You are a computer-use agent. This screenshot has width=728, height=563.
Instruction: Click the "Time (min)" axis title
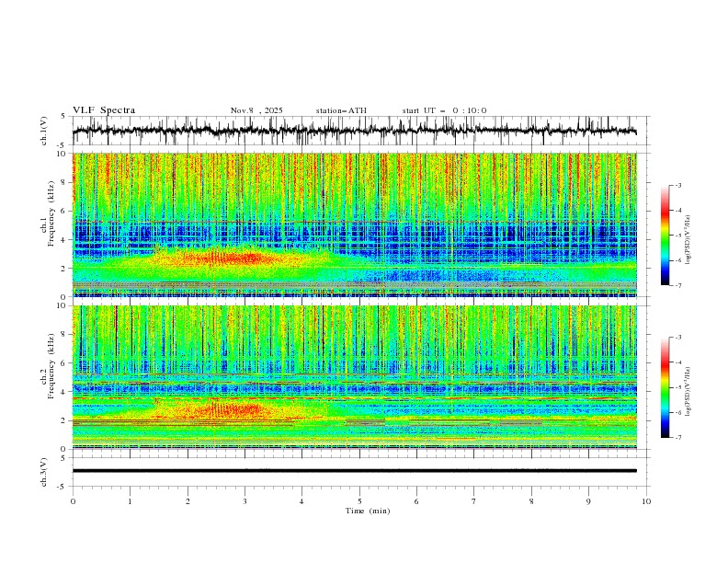click(x=368, y=511)
